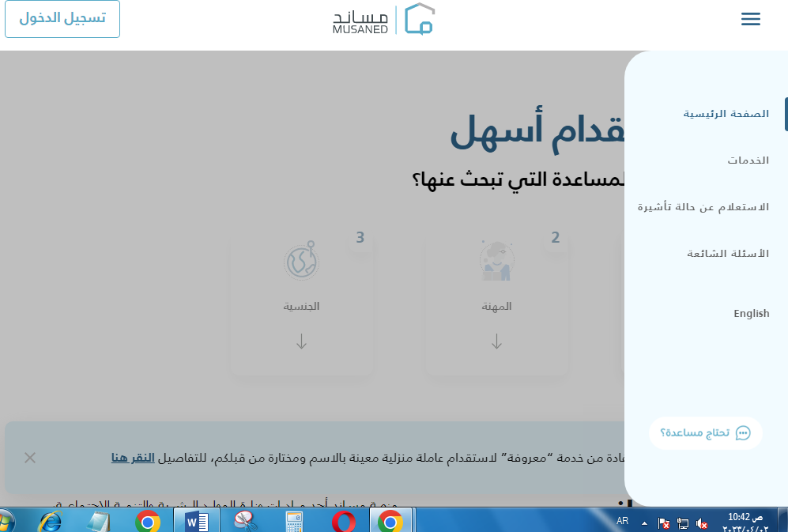Close the notification banner with X

pos(30,458)
